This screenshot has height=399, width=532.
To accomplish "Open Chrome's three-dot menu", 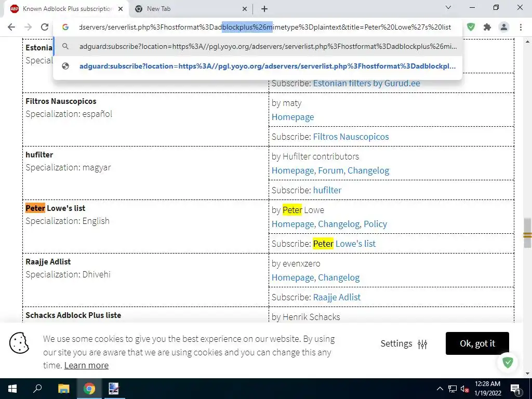I will (521, 27).
